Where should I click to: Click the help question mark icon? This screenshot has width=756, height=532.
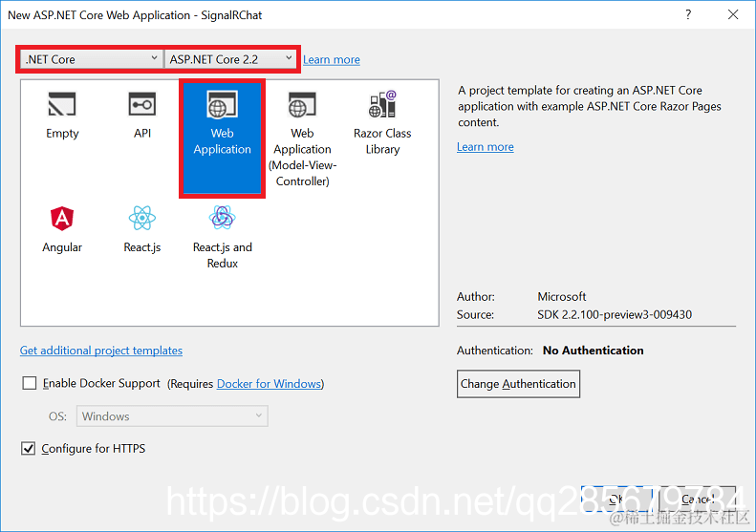tap(688, 15)
